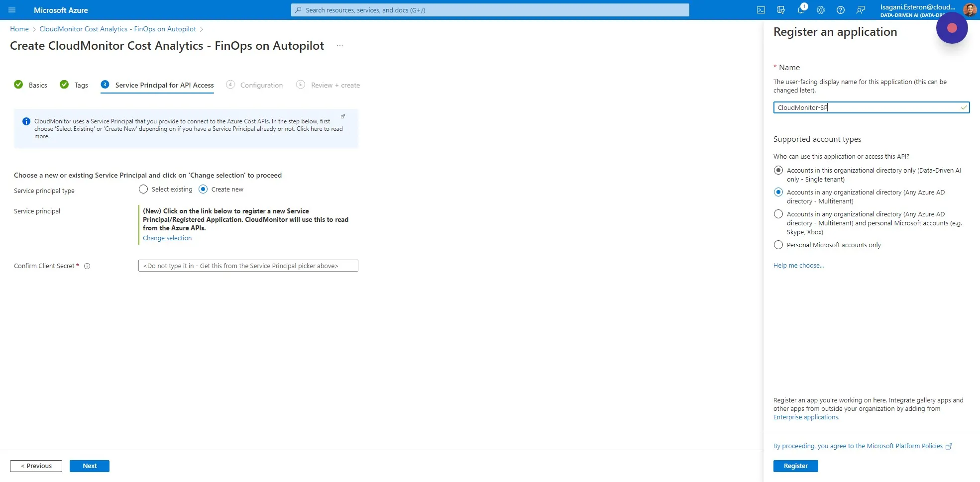Click the info icon in the CloudMonitor banner
Screen dimensions: 980x482
coord(26,121)
